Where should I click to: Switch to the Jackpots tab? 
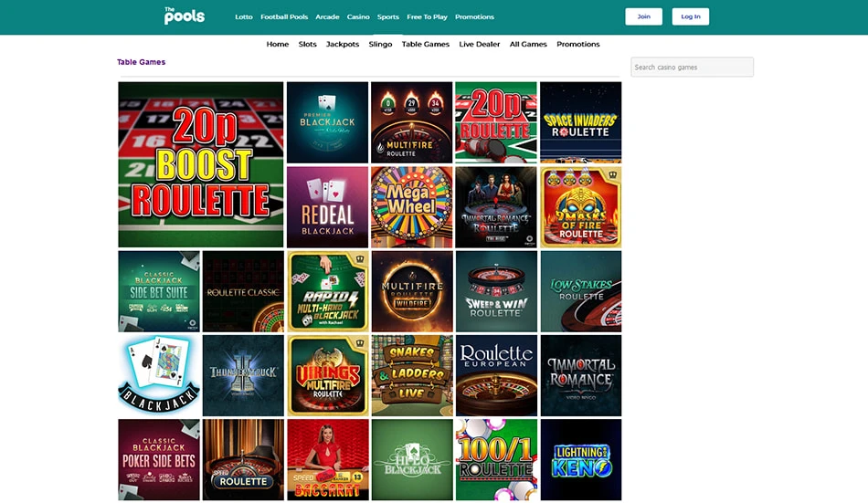tap(342, 44)
